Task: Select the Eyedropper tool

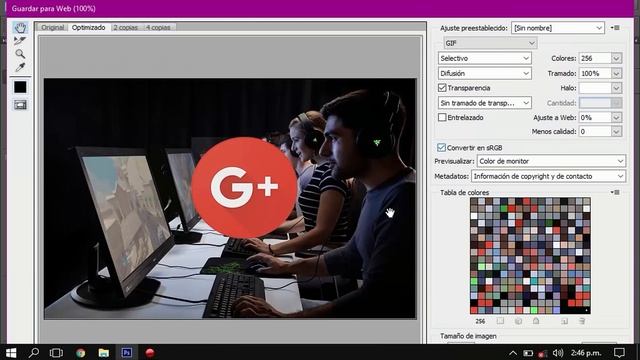Action: (x=20, y=67)
